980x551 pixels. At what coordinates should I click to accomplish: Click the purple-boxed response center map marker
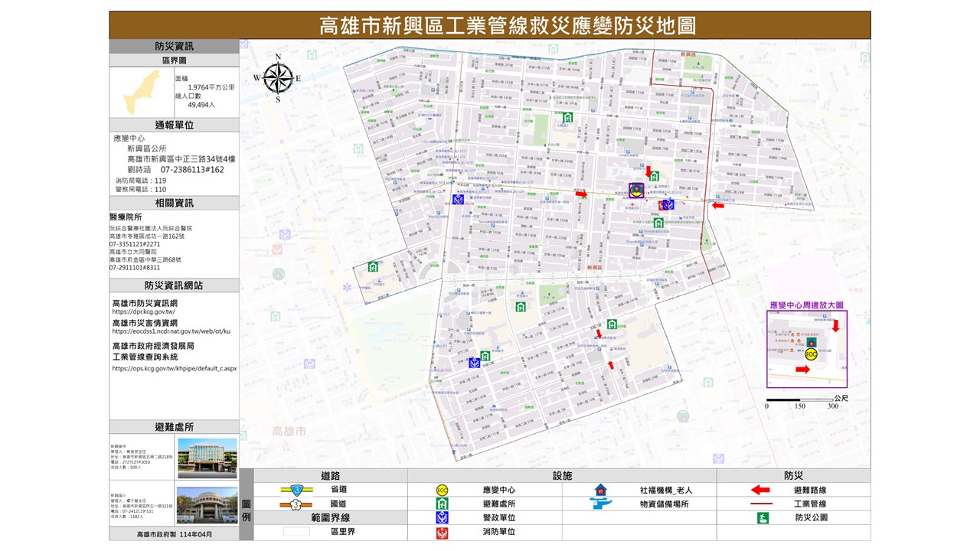point(635,191)
